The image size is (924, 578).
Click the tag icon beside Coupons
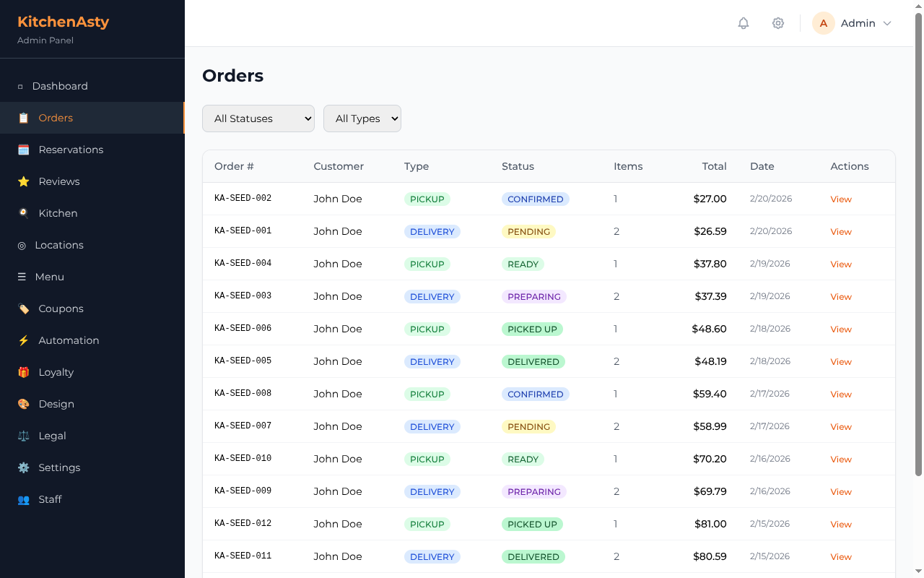24,309
